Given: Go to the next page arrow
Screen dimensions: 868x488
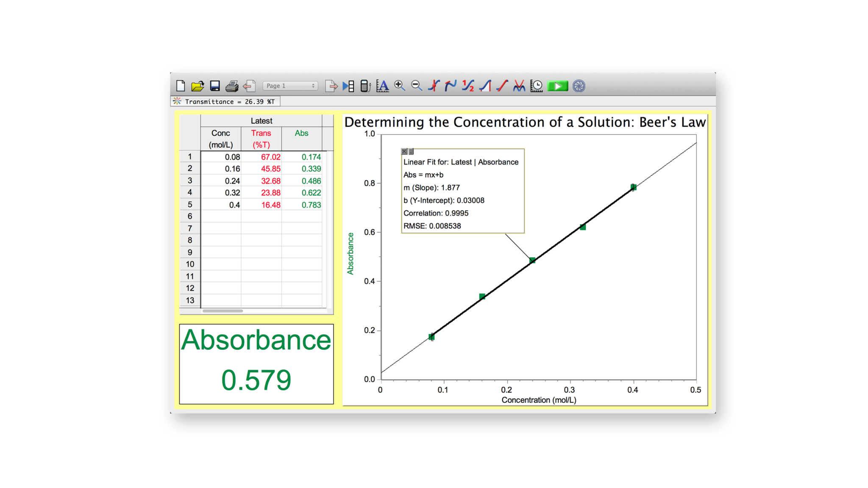Looking at the screenshot, I should [x=331, y=86].
